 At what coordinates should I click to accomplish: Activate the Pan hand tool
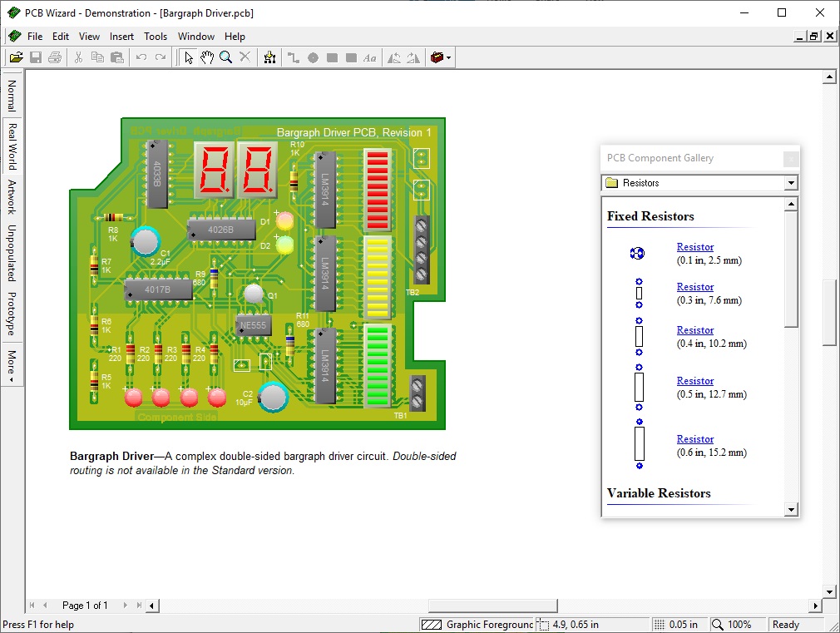click(207, 57)
